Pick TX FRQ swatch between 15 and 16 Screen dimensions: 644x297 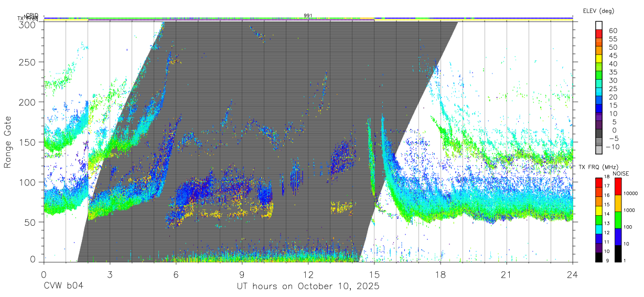tap(598, 201)
